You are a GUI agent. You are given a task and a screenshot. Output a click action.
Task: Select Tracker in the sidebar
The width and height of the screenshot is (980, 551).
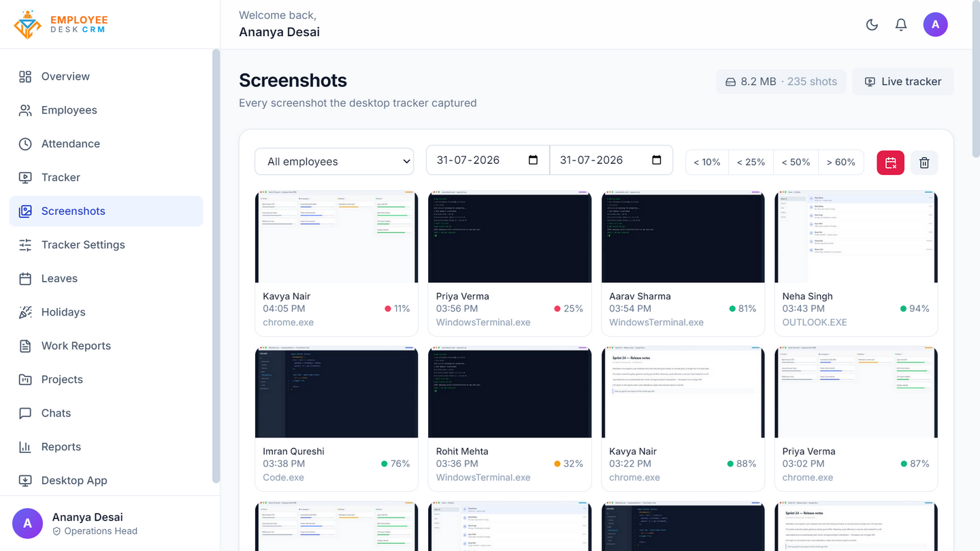point(106,178)
